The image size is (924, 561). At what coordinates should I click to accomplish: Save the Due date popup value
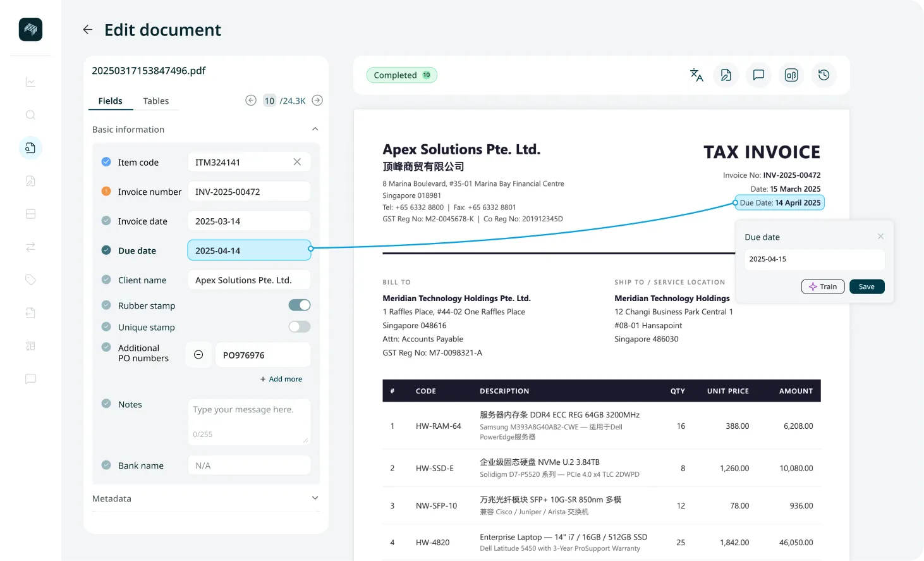[x=867, y=287]
